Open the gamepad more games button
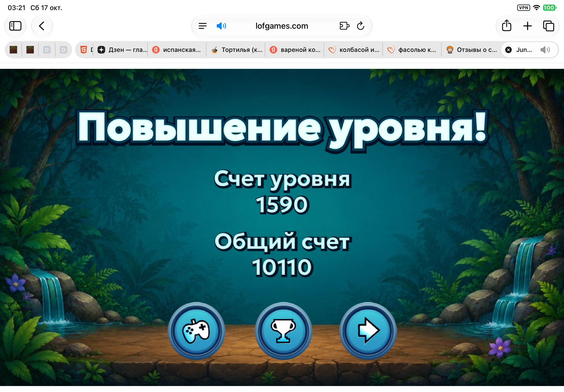 click(196, 331)
